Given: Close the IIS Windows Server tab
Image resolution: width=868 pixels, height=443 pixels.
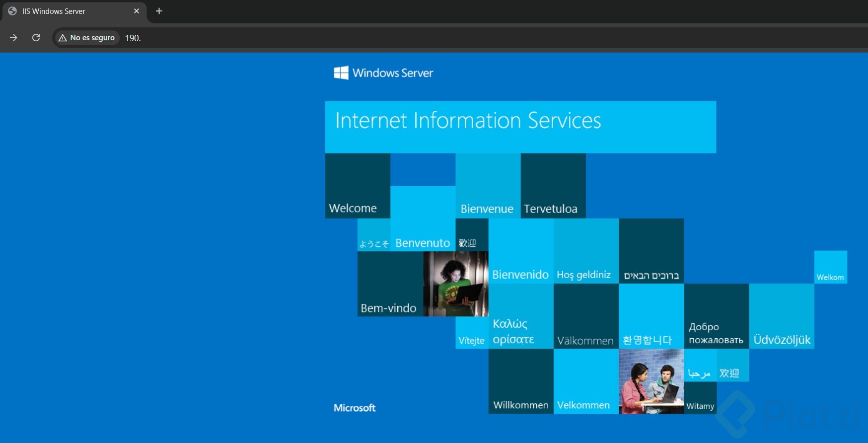Looking at the screenshot, I should pyautogui.click(x=137, y=11).
